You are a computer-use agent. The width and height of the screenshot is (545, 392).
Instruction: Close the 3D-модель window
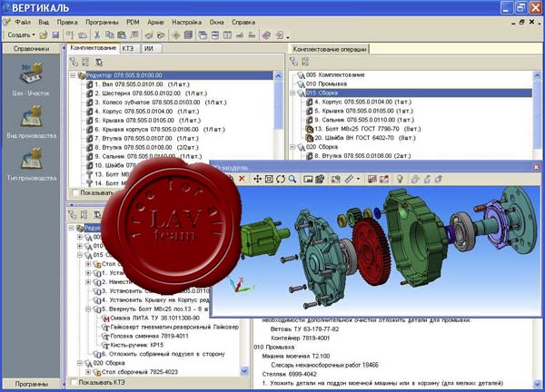[x=536, y=167]
